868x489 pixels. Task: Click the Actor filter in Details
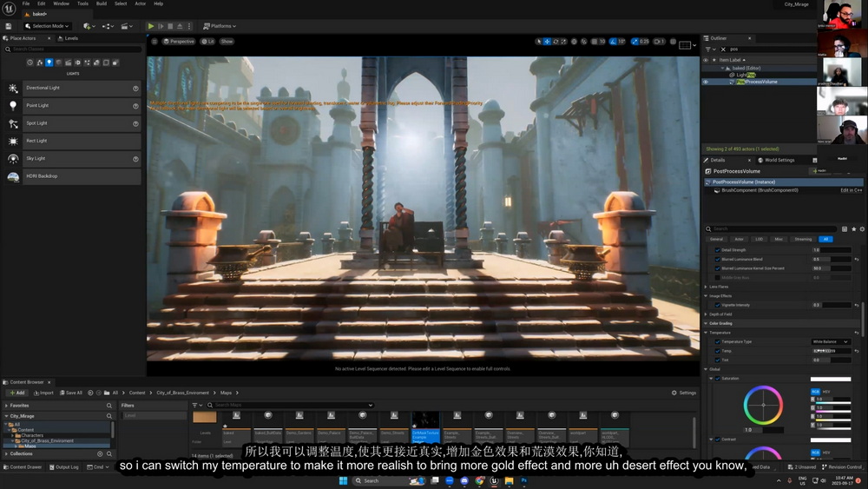739,239
